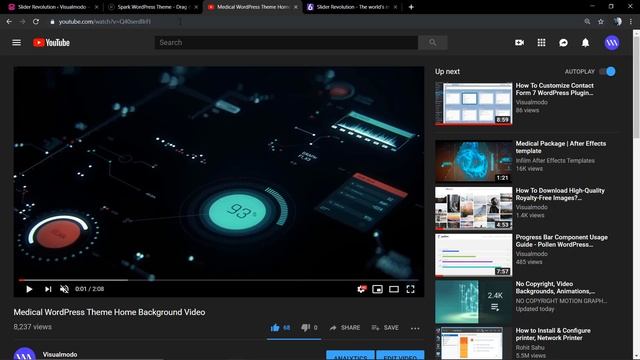Open the browser zoom magnifier icon
The image size is (640, 360).
587,21
